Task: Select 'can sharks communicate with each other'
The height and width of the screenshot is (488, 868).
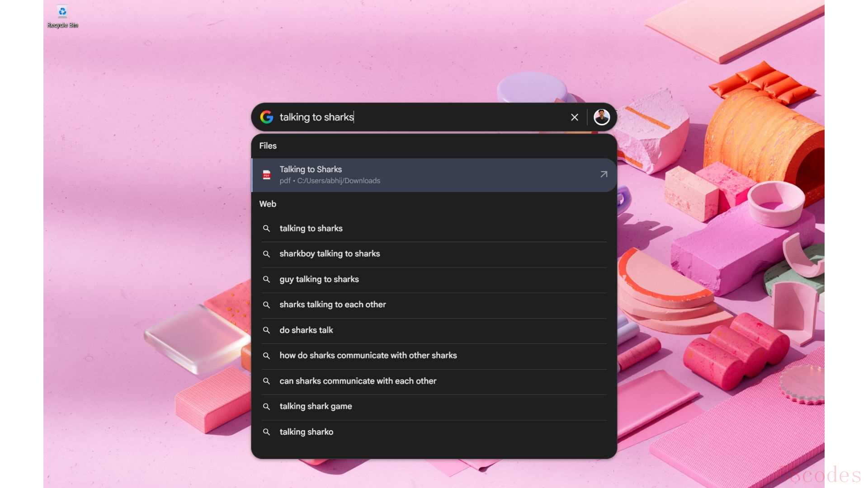Action: [358, 381]
